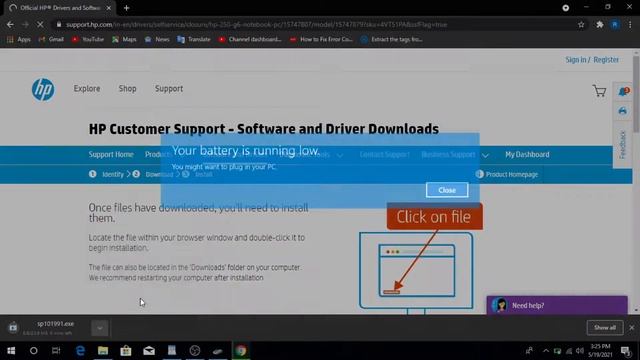Image resolution: width=640 pixels, height=360 pixels.
Task: Open the News bookmark
Action: click(x=157, y=39)
